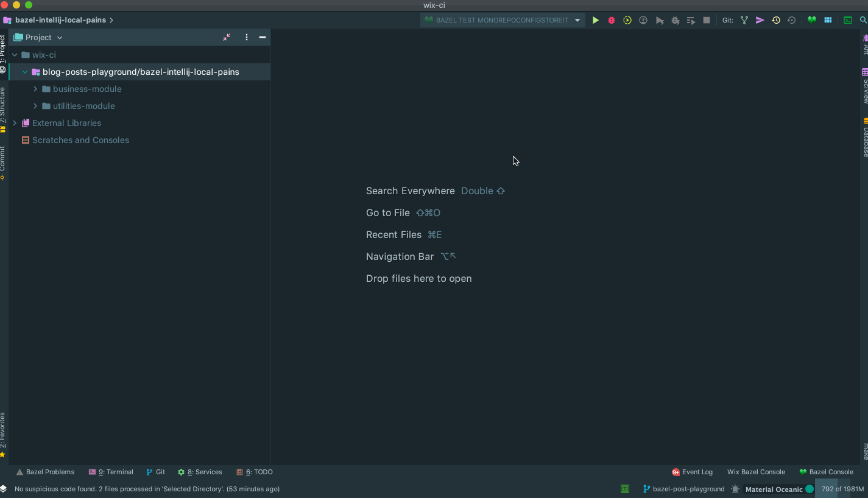Expand the business-module folder
This screenshot has height=498, width=868.
[x=35, y=89]
